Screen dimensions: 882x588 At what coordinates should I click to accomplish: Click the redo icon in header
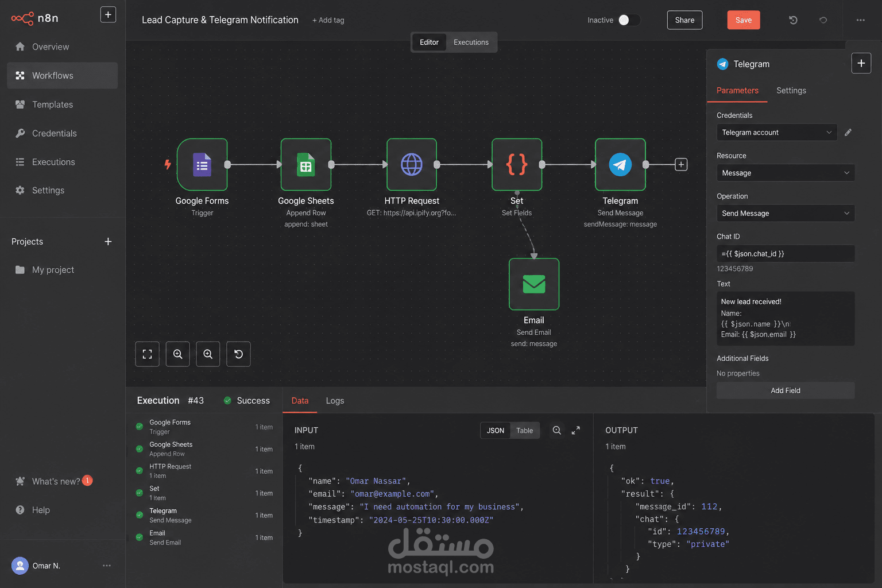click(823, 20)
